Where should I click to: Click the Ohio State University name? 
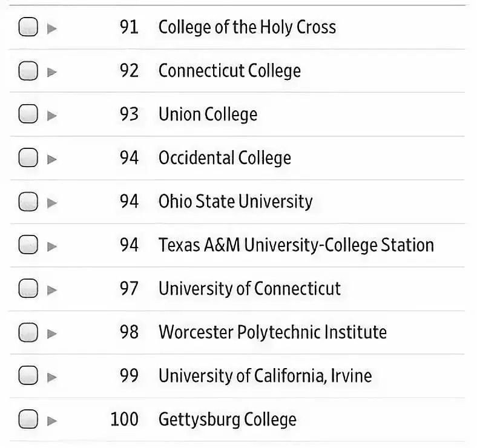click(x=235, y=202)
